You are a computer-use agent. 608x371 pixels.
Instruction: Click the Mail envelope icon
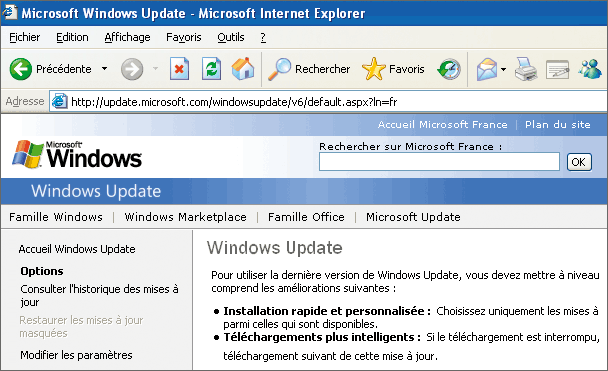[x=487, y=69]
